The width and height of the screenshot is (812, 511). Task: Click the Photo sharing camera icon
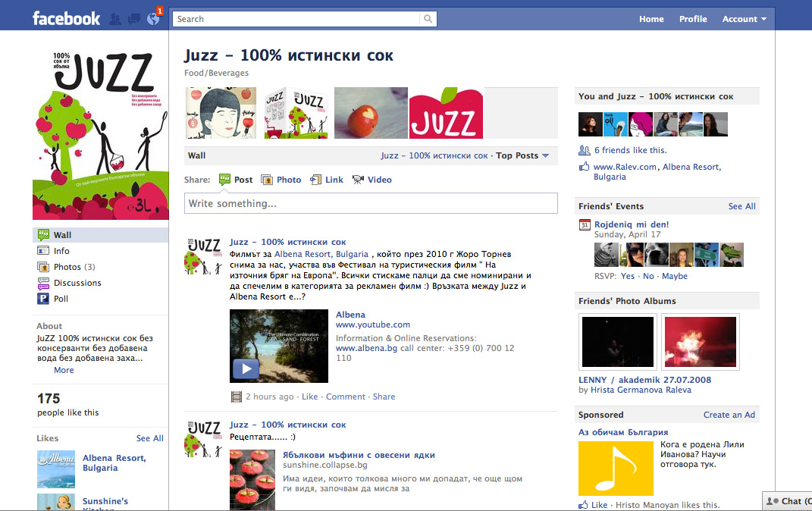pos(269,180)
